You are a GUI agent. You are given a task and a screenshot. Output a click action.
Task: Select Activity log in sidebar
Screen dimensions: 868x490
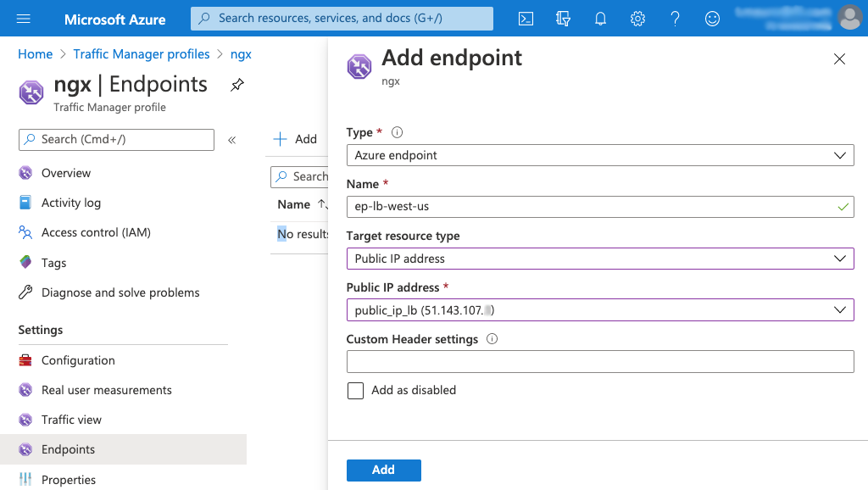(x=71, y=203)
